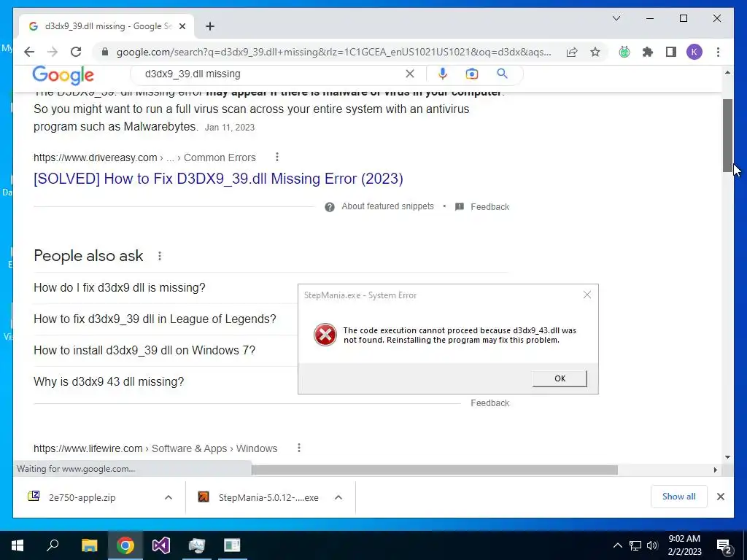The width and height of the screenshot is (747, 560).
Task: Open a new tab with the plus button
Action: click(210, 26)
